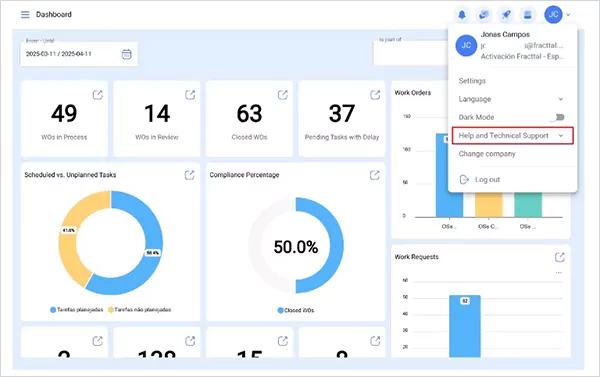600x377 pixels.
Task: Open the messages chat icon in header
Action: click(484, 15)
